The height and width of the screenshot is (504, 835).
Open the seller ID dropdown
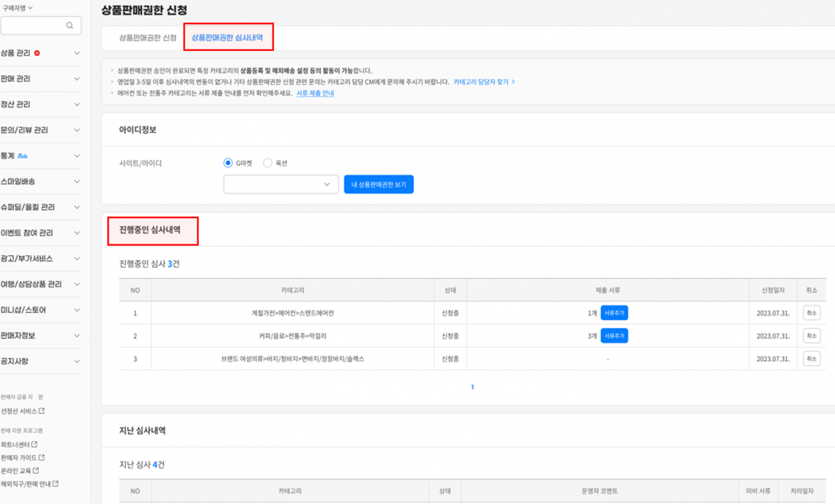281,184
